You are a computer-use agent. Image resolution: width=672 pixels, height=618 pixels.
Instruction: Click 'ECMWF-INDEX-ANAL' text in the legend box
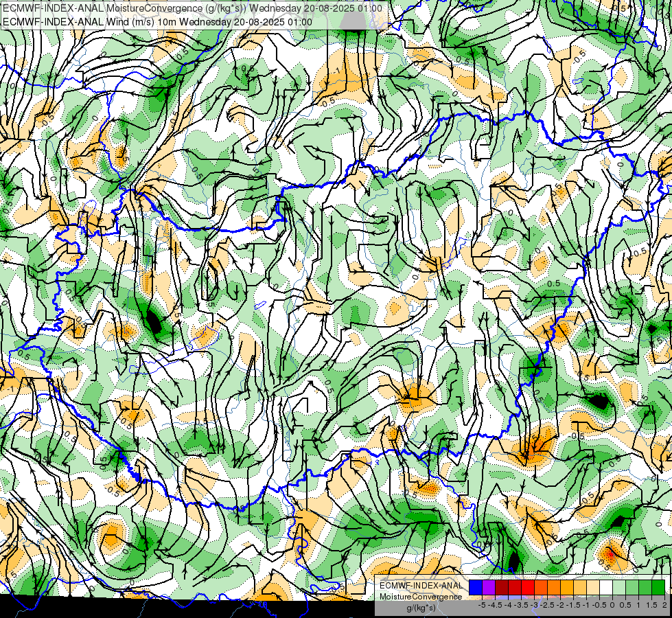[x=421, y=586]
